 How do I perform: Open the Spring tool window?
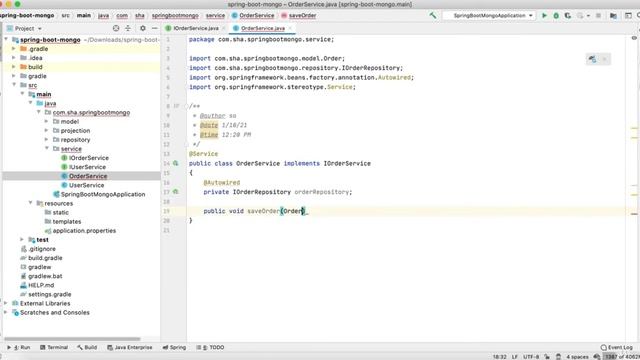point(174,347)
